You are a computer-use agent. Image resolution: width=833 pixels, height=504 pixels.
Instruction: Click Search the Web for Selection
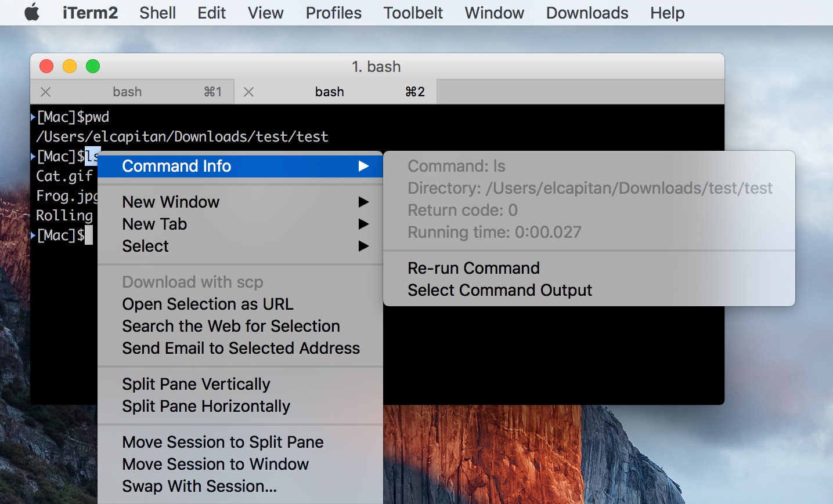point(240,326)
